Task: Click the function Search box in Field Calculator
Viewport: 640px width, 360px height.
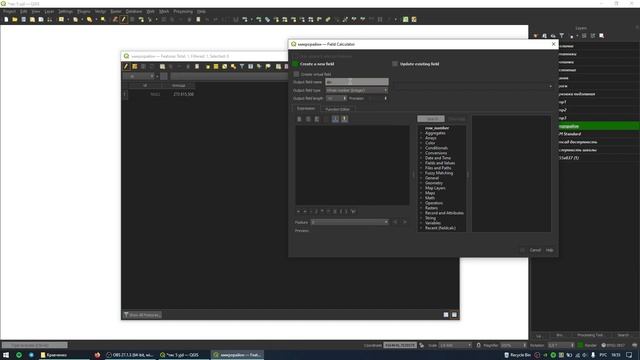Action: pyautogui.click(x=431, y=119)
